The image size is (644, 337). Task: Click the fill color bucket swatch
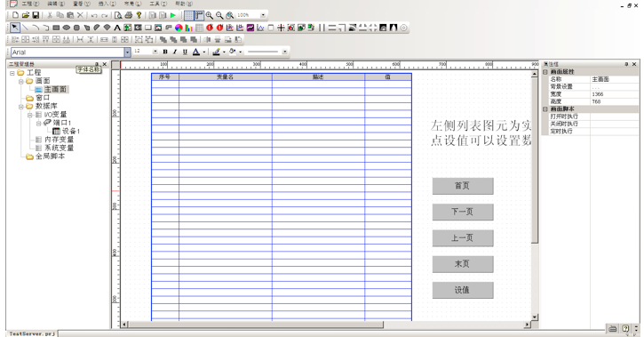233,52
